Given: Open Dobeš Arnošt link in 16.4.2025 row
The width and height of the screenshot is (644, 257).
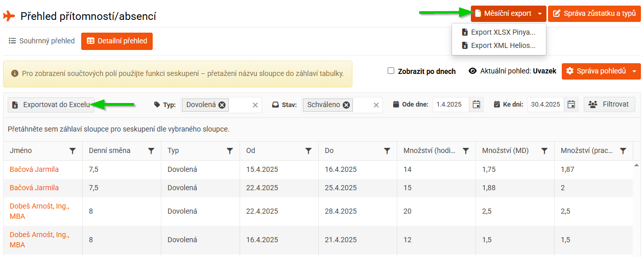Looking at the screenshot, I should click(x=39, y=240).
